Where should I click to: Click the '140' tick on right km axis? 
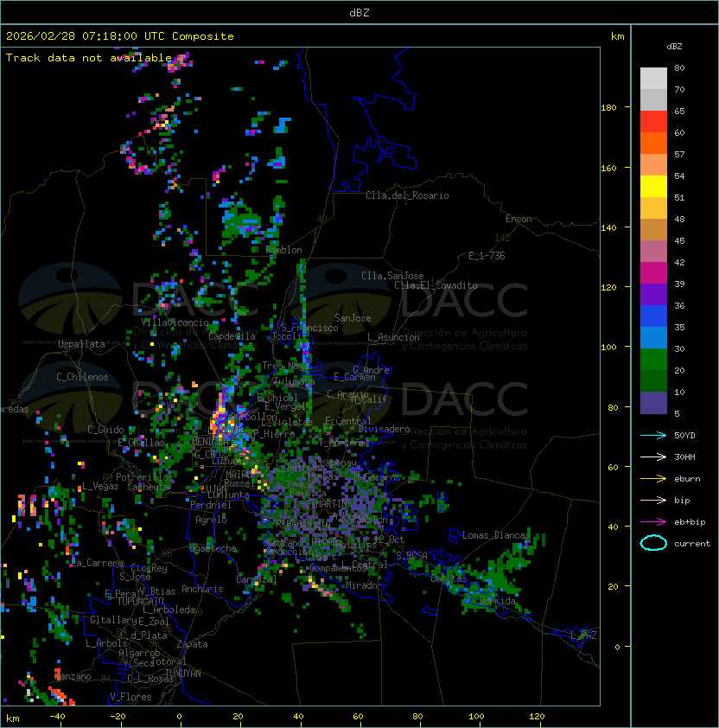(608, 228)
